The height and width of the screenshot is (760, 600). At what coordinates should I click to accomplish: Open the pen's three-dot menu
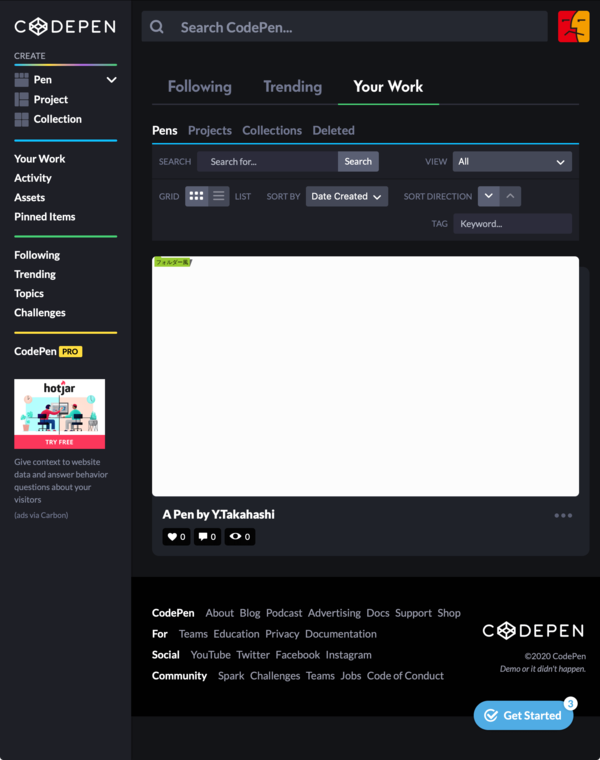pos(563,515)
